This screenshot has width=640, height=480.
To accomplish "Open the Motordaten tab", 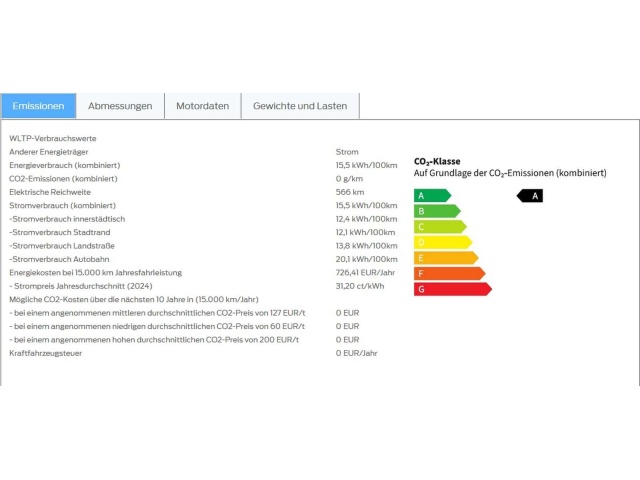I will tap(202, 106).
